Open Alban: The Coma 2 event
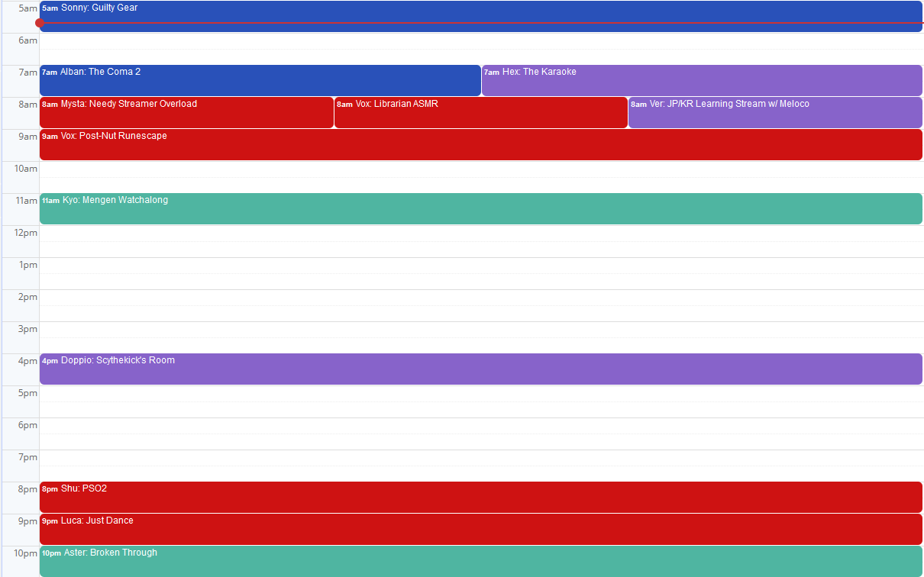Image resolution: width=924 pixels, height=577 pixels. click(x=260, y=80)
